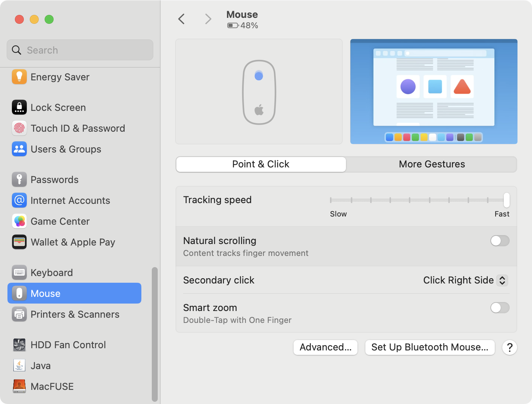The height and width of the screenshot is (404, 532).
Task: Select Passwords label in sidebar
Action: (x=54, y=180)
